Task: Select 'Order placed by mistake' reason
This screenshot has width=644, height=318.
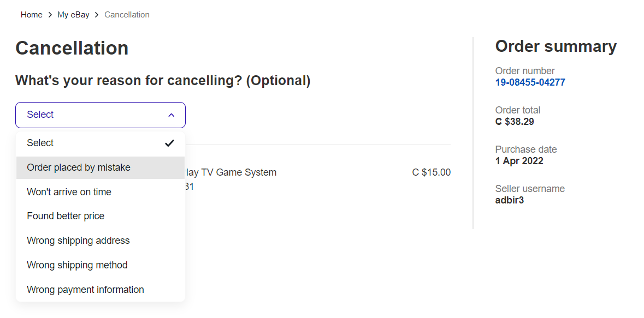Action: [x=79, y=167]
